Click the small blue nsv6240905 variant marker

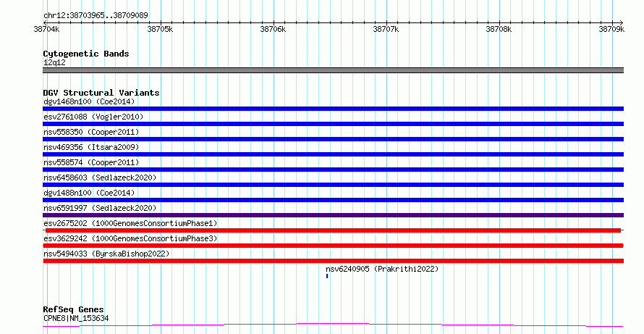point(327,276)
